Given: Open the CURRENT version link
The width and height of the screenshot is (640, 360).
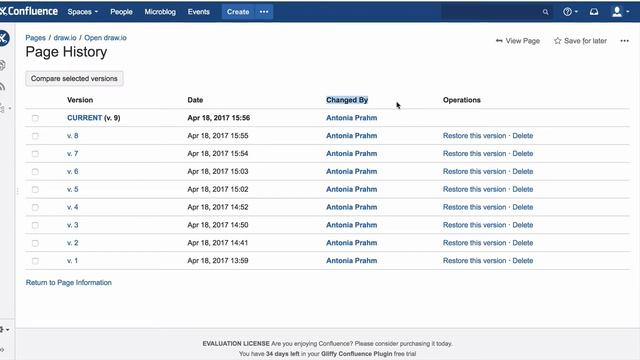Looking at the screenshot, I should (x=84, y=118).
